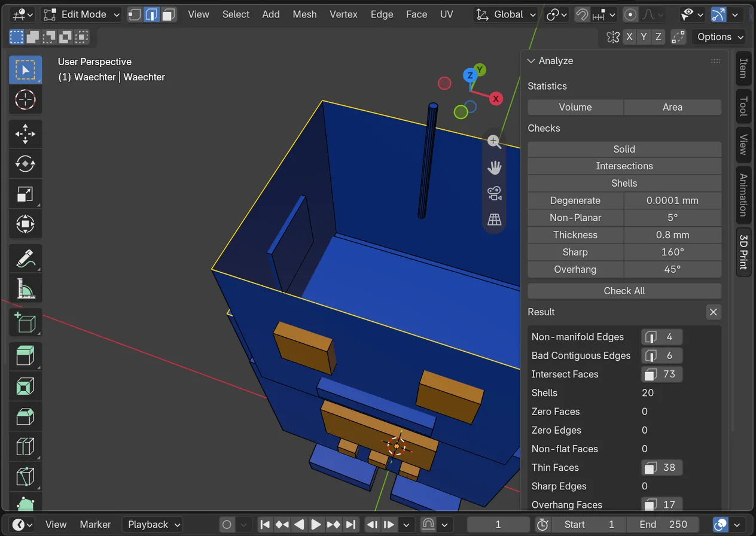
Task: Select the Measure tool
Action: (x=25, y=288)
